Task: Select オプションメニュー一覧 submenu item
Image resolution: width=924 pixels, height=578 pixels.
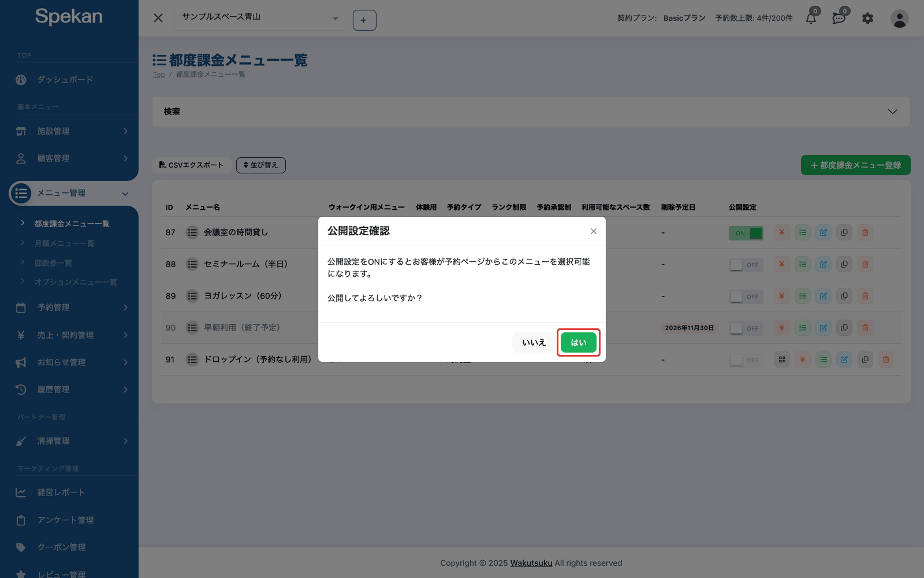Action: [75, 282]
